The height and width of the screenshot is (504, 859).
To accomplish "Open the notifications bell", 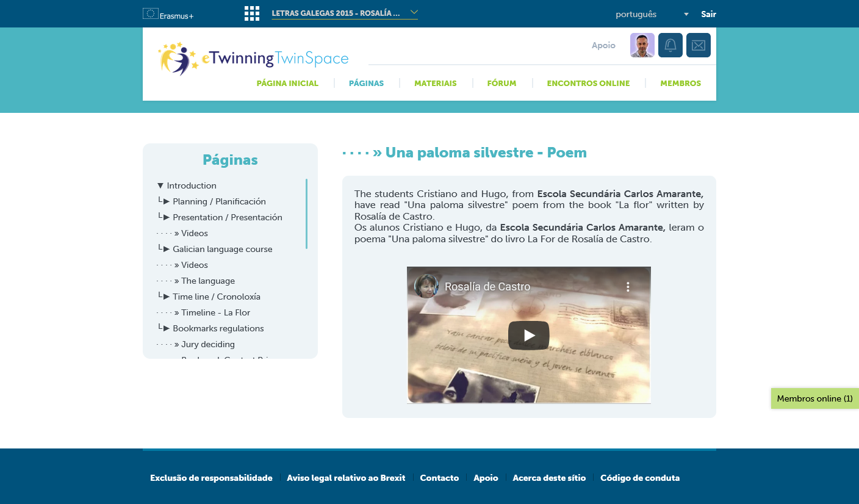I will click(670, 45).
